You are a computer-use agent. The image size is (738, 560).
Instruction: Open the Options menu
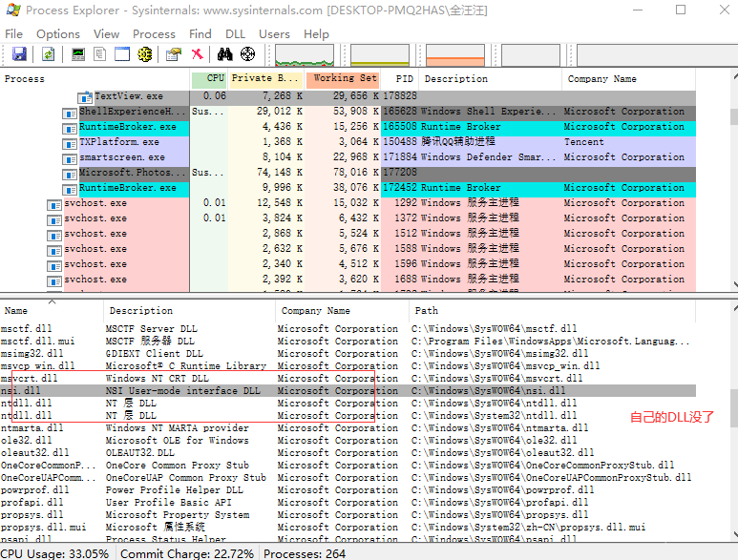(x=58, y=34)
